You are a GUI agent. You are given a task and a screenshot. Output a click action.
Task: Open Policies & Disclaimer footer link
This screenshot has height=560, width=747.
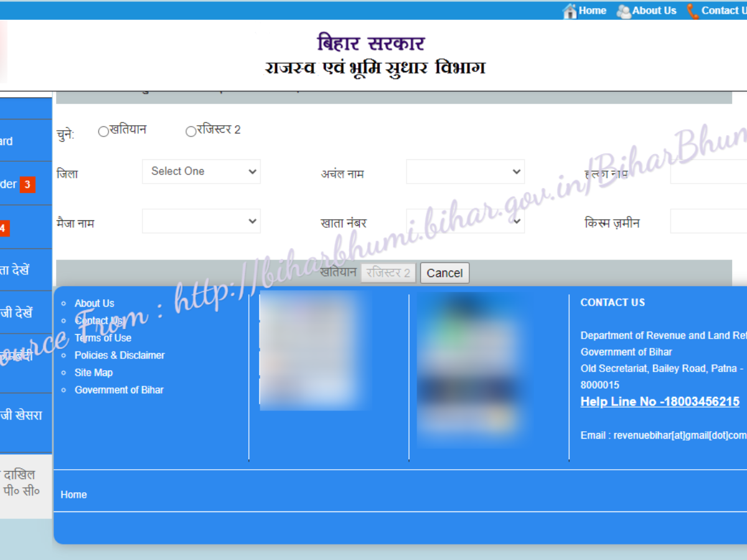120,355
